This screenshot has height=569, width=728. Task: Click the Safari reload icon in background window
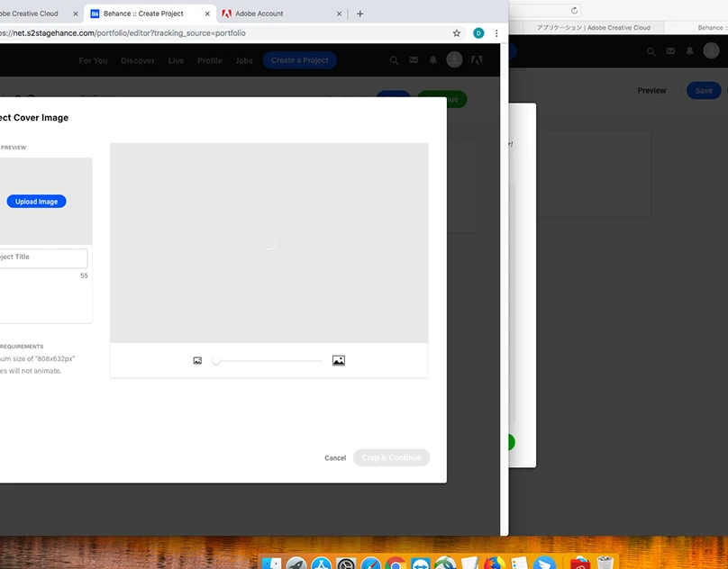(x=574, y=10)
